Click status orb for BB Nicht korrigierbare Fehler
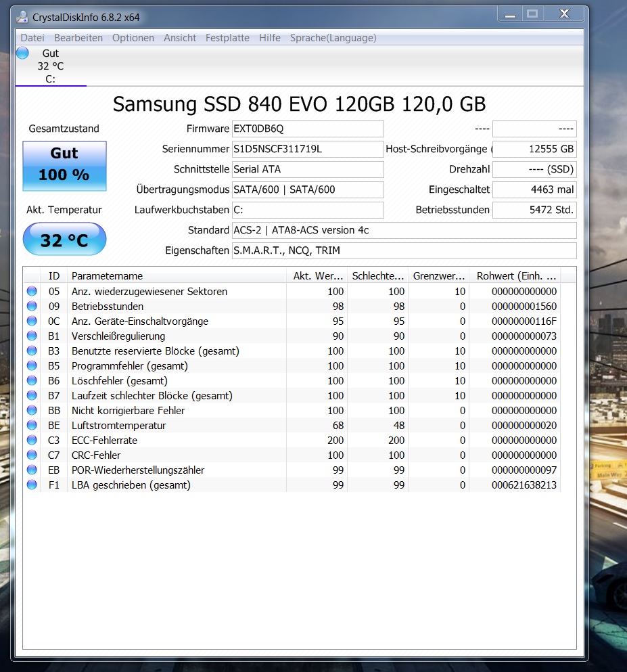The height and width of the screenshot is (672, 627). 32,410
